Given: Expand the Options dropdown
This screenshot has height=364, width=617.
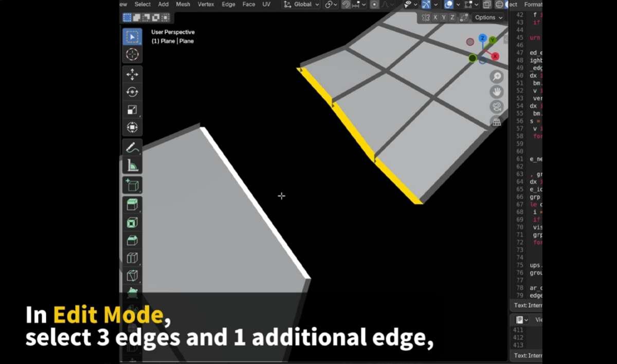Looking at the screenshot, I should pos(488,17).
